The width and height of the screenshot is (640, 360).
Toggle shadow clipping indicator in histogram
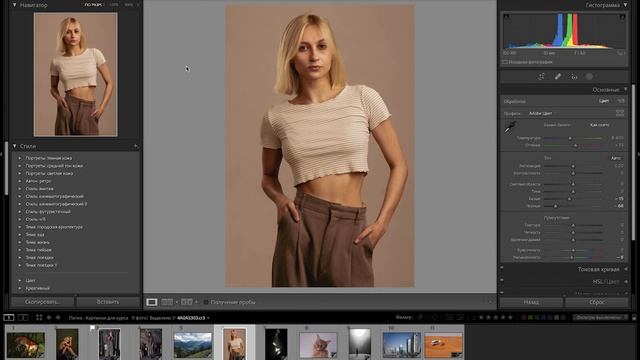click(506, 17)
